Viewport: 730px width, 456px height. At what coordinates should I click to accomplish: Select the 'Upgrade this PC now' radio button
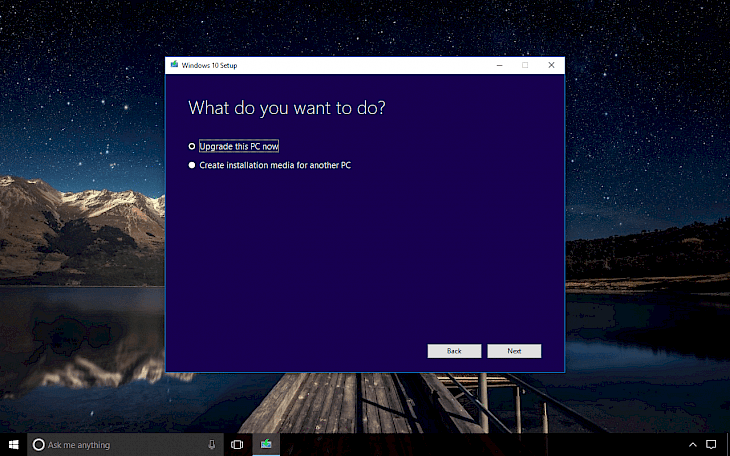(x=191, y=146)
